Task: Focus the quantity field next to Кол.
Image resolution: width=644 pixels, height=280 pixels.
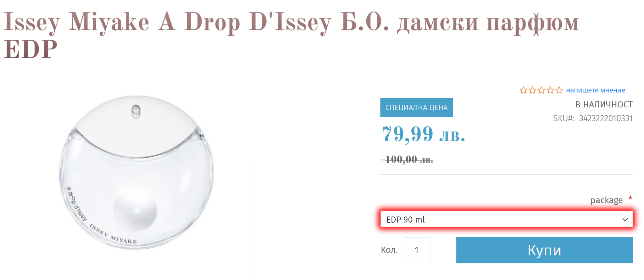Action: (x=416, y=250)
